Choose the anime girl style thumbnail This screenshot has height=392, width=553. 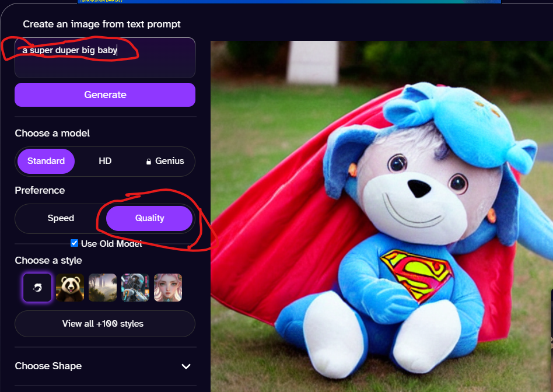pos(168,288)
